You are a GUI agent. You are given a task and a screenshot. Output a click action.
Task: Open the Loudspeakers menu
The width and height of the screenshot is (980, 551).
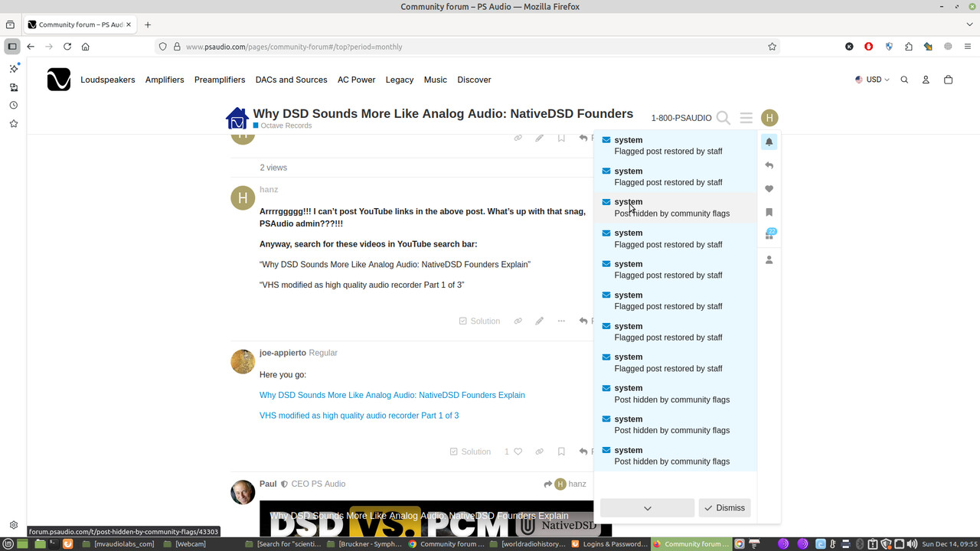click(x=108, y=80)
